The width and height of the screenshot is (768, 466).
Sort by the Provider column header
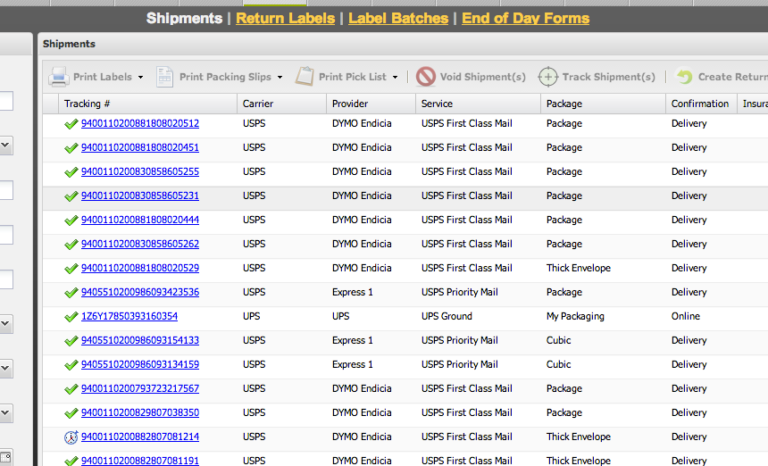371,104
